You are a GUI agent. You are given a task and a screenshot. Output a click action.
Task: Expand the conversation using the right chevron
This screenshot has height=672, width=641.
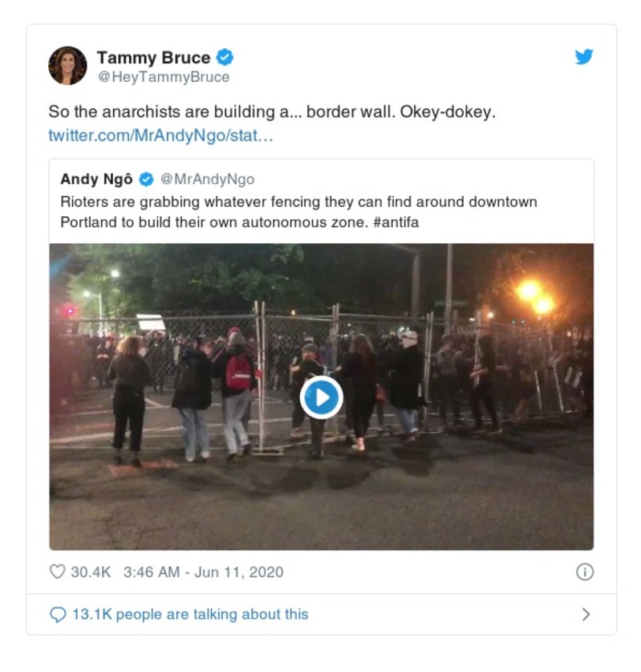click(586, 614)
